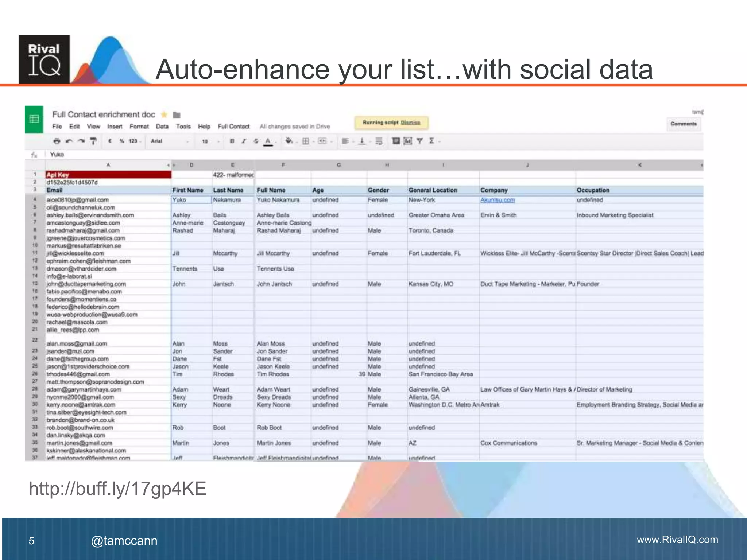
Task: Open the File menu
Action: [57, 127]
